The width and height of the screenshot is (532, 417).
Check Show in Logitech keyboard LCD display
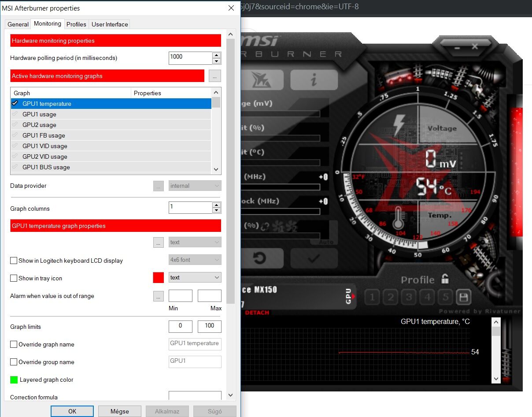coord(14,261)
